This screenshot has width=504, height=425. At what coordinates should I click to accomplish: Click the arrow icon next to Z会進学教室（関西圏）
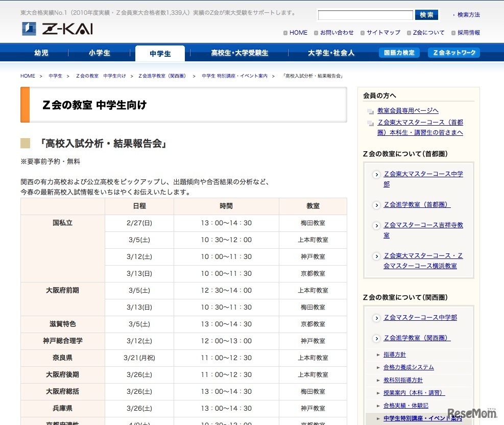(376, 338)
